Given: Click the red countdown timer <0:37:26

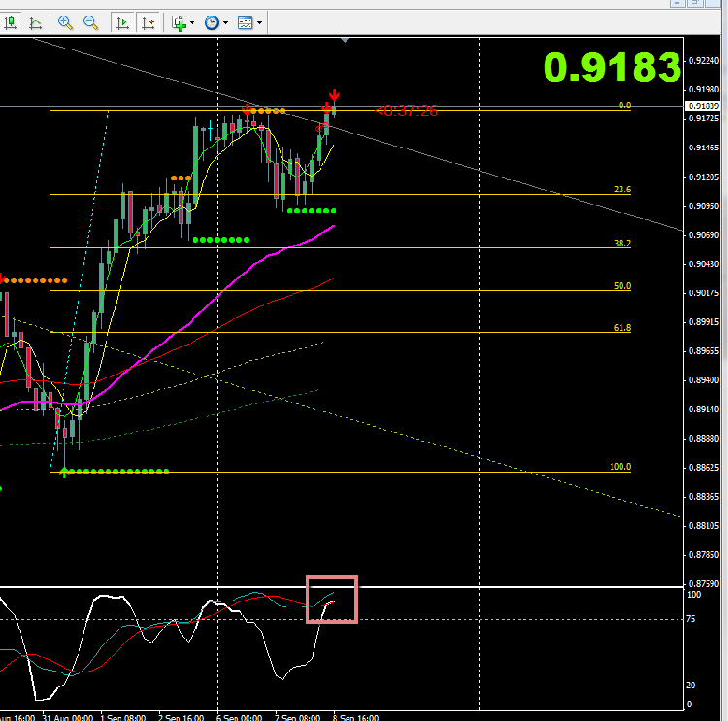Looking at the screenshot, I should (x=407, y=111).
